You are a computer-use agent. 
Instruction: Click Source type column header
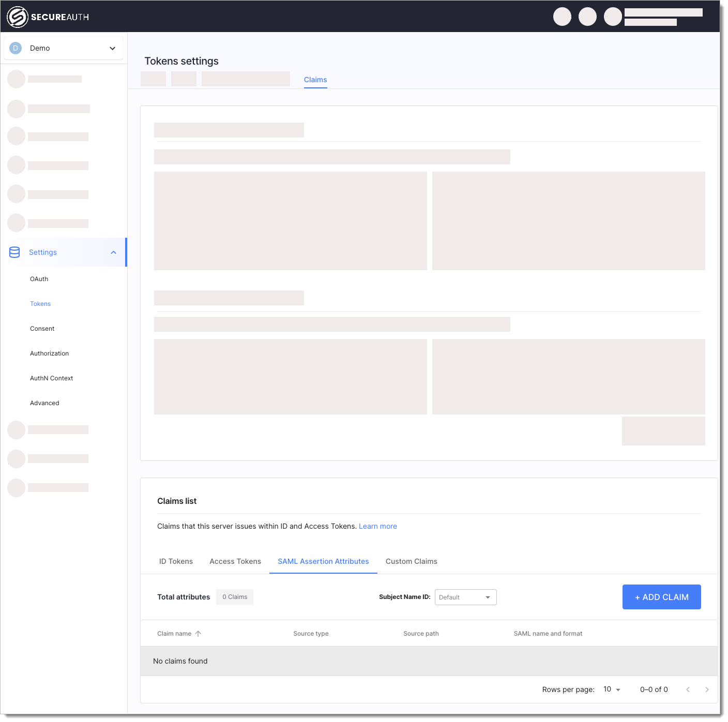[311, 634]
